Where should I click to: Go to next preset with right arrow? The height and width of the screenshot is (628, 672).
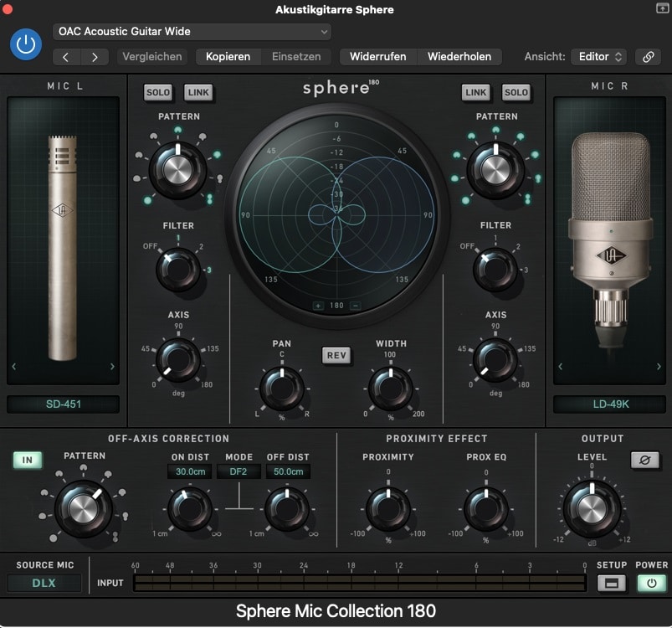tap(95, 57)
